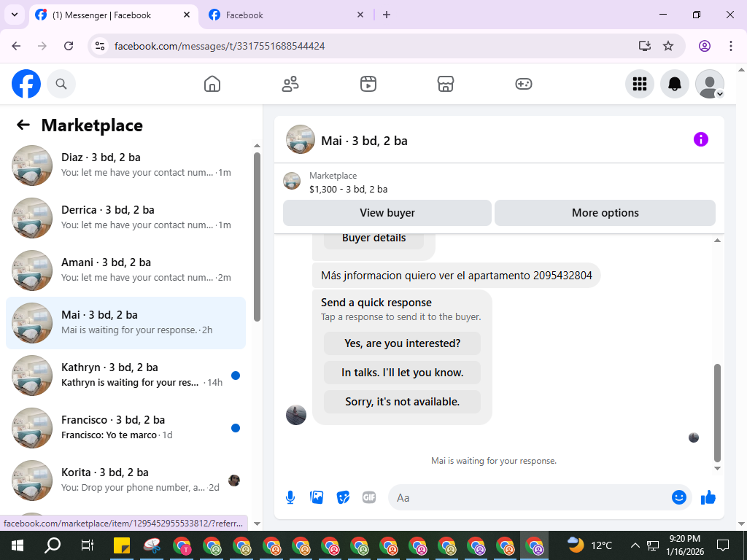Open the Video/Reels icon in top navigation
The width and height of the screenshot is (747, 560).
tap(368, 84)
